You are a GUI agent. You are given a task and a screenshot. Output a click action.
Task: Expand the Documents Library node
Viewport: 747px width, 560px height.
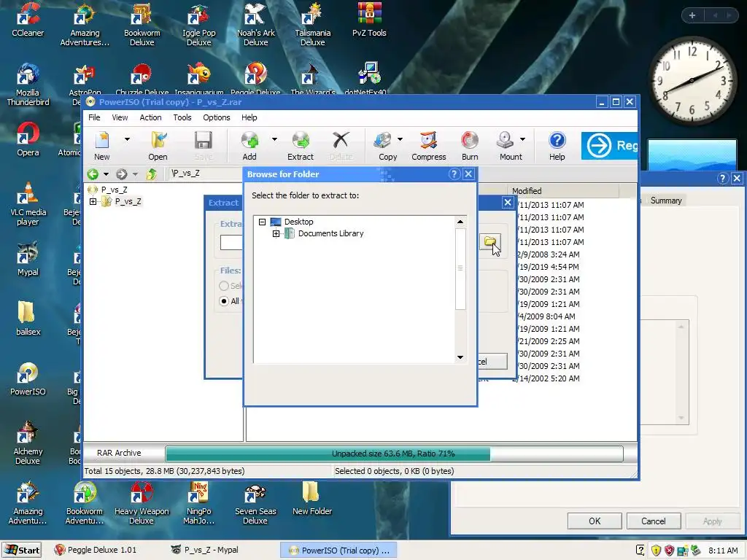[x=276, y=233]
